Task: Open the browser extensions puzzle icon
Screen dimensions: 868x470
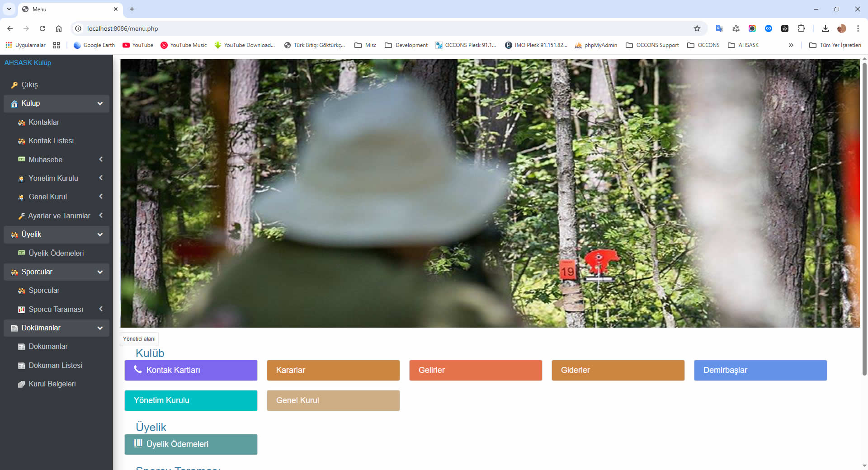Action: (801, 28)
